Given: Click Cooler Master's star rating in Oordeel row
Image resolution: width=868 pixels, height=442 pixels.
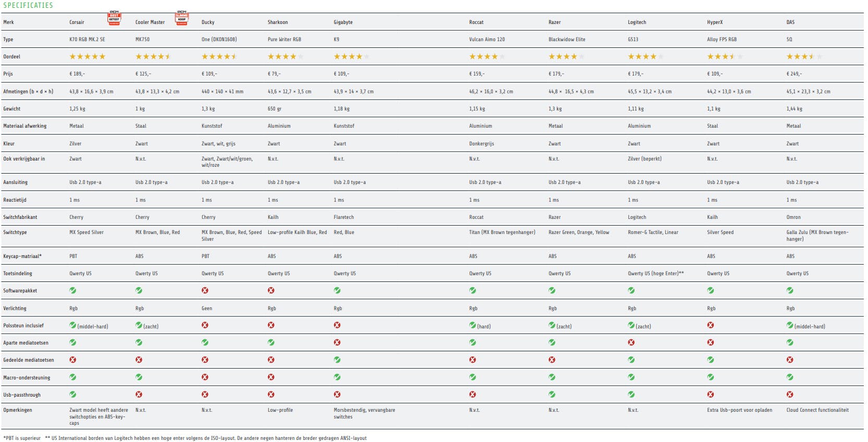Looking at the screenshot, I should 153,56.
